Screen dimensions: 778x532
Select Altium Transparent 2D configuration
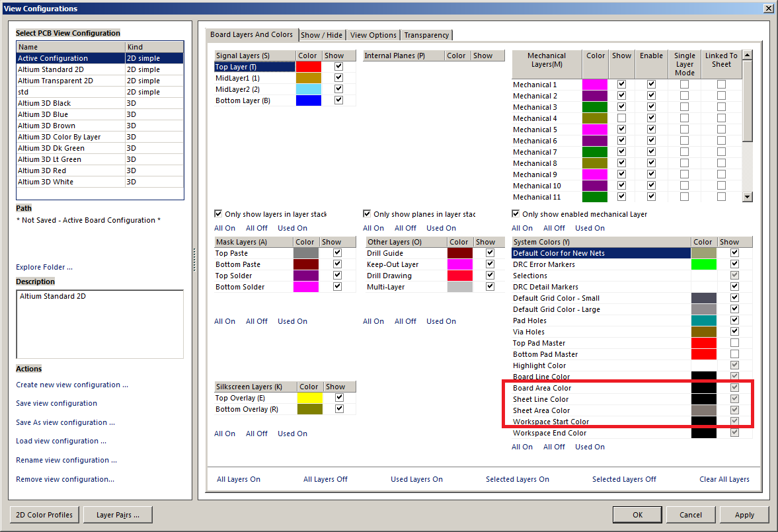(100, 81)
